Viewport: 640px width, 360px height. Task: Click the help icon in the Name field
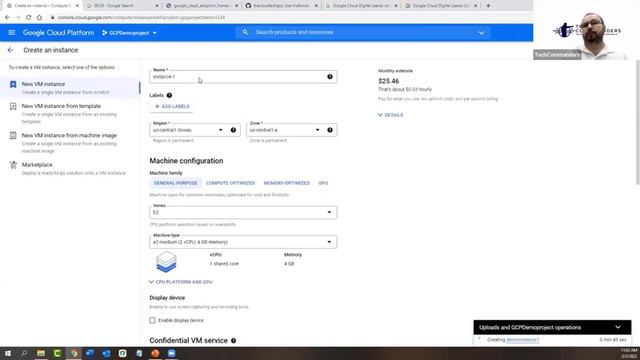pos(330,77)
